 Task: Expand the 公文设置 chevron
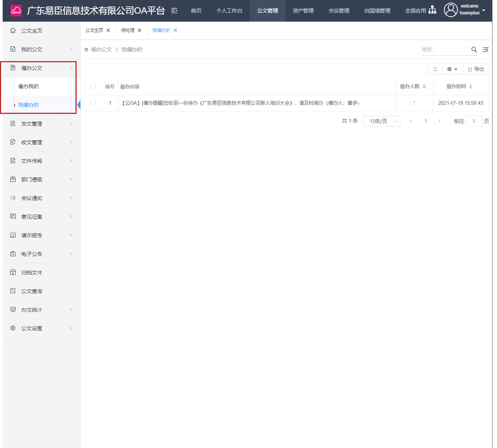click(x=71, y=328)
